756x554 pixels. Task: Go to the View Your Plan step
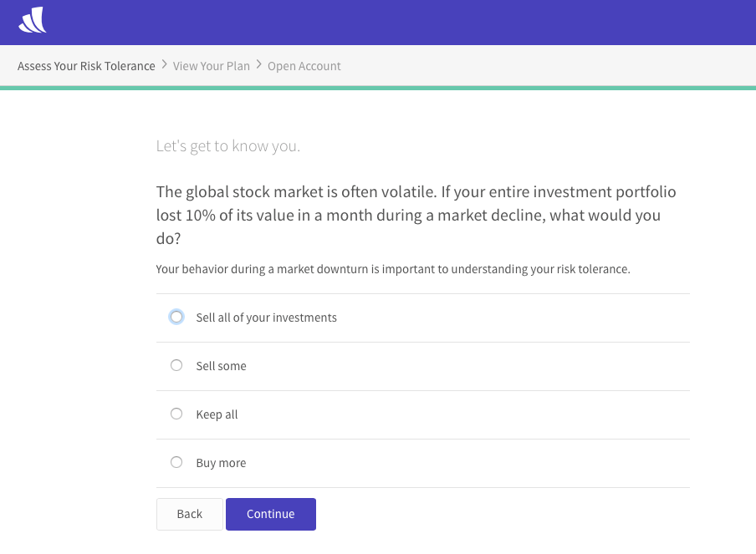point(212,66)
